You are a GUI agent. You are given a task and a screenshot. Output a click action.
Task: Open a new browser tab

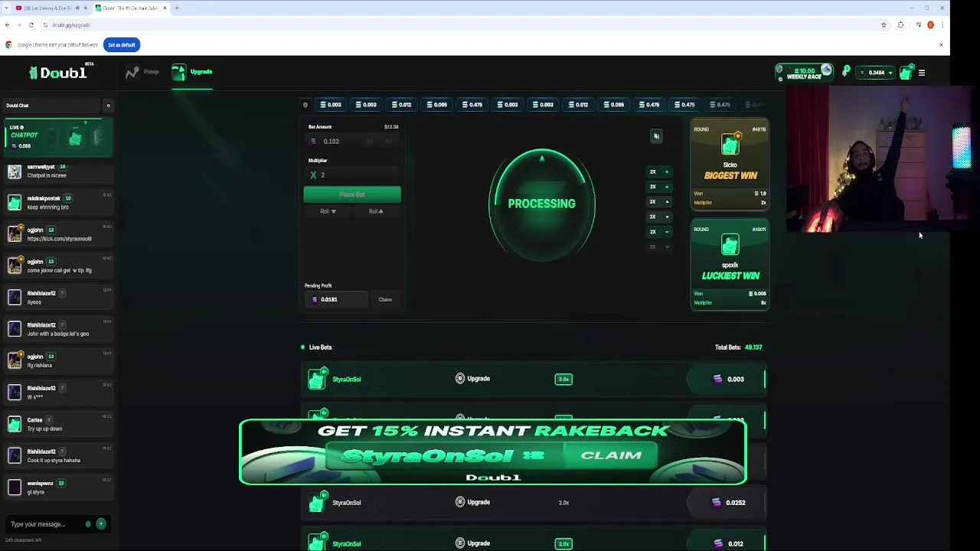point(177,8)
